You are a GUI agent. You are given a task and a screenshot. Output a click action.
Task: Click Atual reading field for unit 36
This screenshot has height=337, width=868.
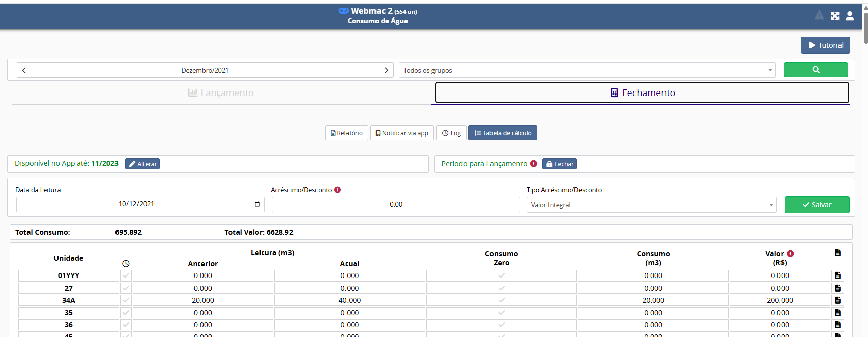350,325
